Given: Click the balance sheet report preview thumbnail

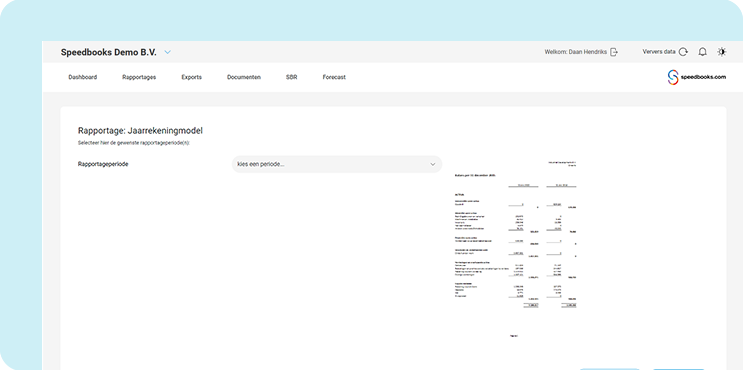Looking at the screenshot, I should [x=515, y=249].
